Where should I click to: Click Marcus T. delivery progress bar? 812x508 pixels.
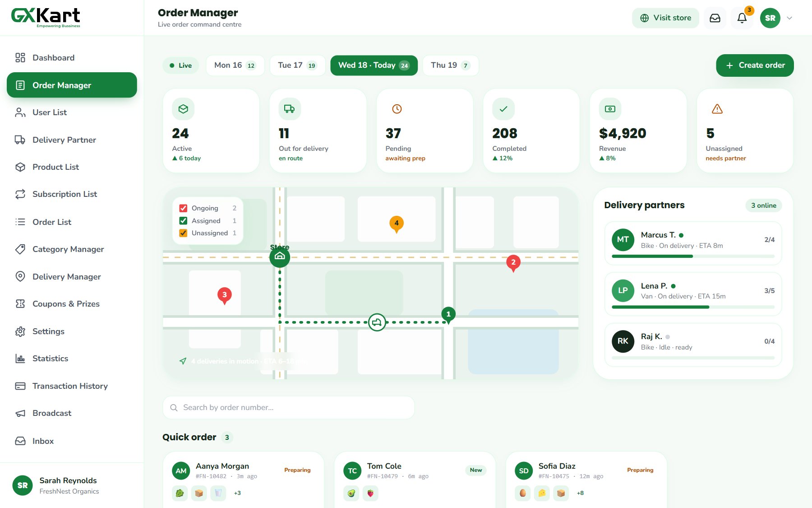point(693,256)
